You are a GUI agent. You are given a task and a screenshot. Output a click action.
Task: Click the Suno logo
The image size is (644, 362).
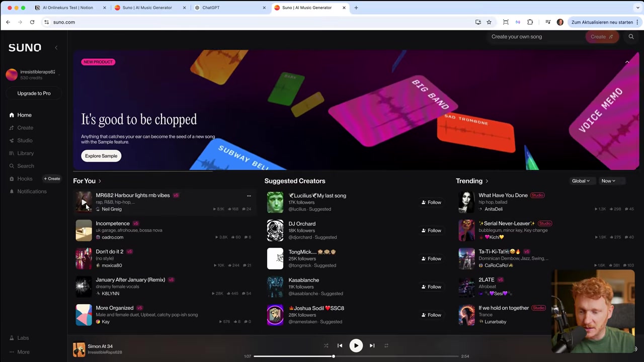25,47
